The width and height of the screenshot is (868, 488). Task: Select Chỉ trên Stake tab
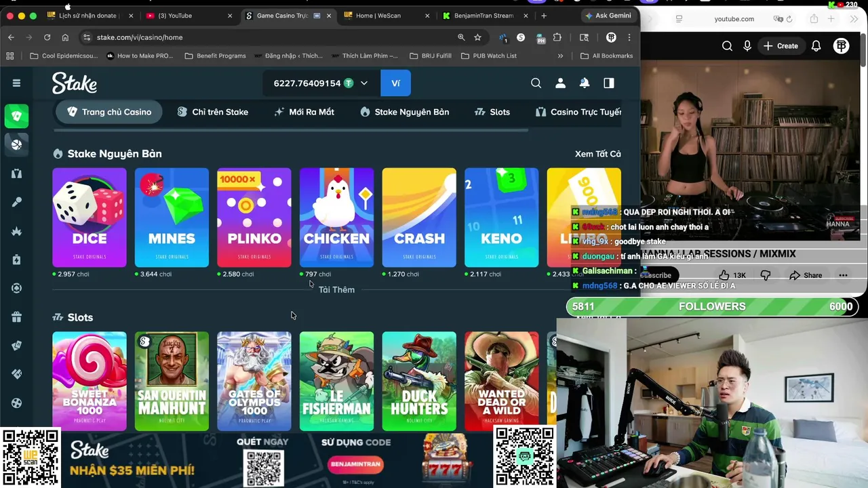(213, 112)
